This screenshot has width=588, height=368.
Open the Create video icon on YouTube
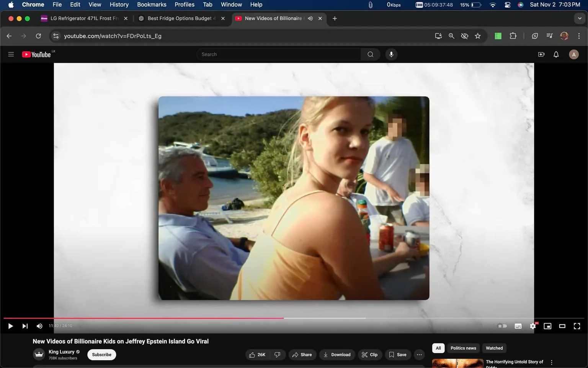541,54
